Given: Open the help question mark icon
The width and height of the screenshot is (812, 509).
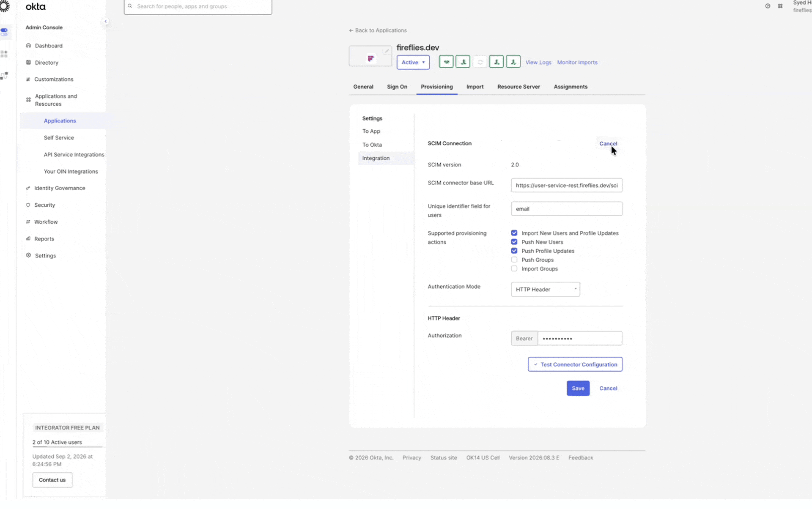Looking at the screenshot, I should coord(768,6).
